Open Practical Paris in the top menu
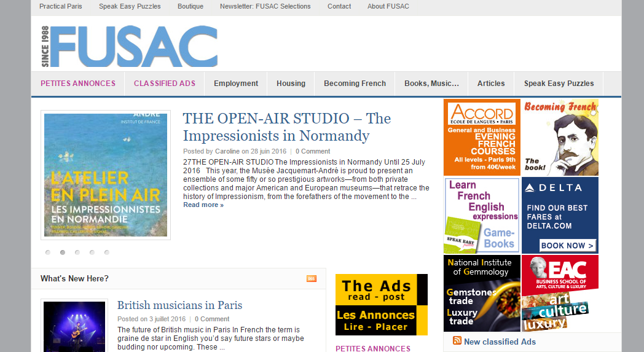The image size is (644, 352). pos(61,7)
